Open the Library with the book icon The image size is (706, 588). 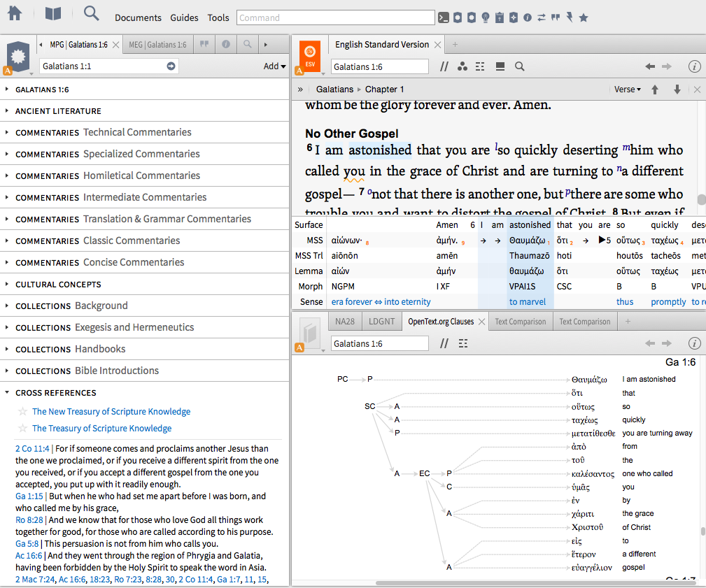tap(53, 13)
